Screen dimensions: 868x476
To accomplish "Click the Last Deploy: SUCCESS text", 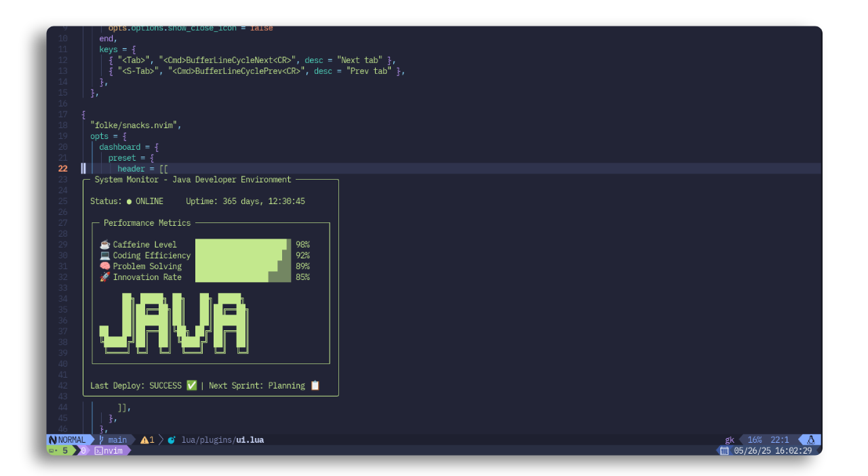I will pos(136,386).
